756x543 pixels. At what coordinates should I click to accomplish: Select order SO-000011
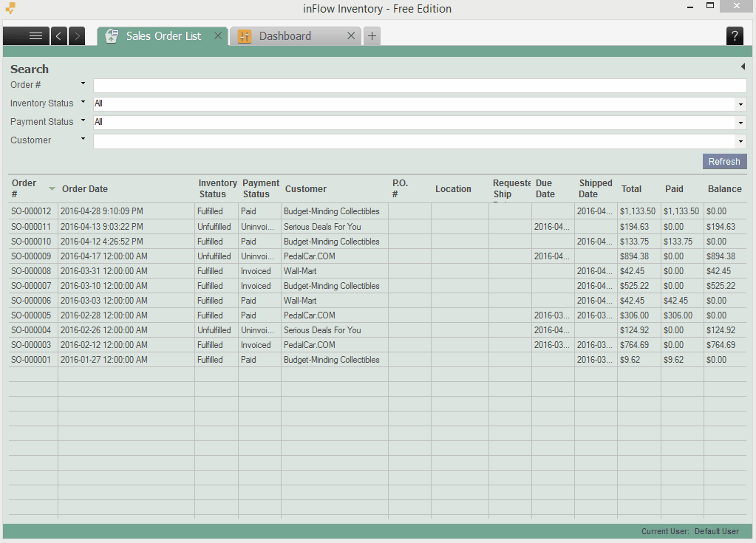(31, 227)
